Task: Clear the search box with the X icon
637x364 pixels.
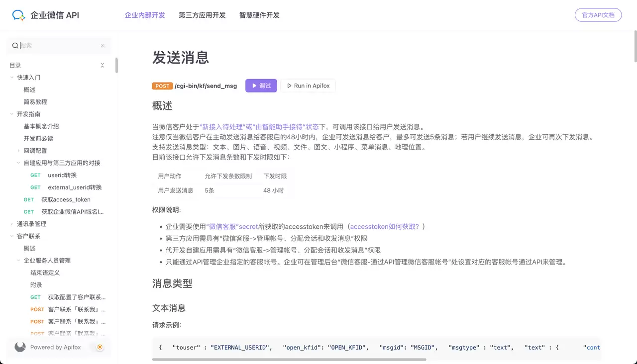Action: [x=103, y=45]
